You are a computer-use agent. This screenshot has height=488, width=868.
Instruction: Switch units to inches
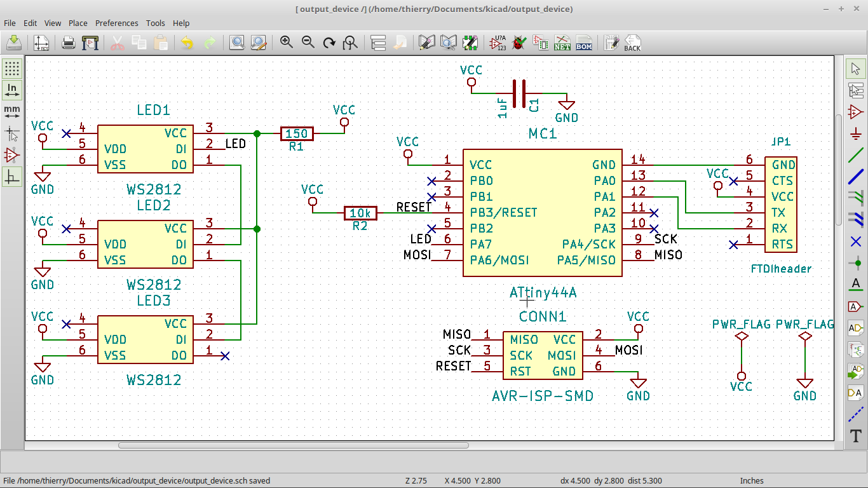12,90
